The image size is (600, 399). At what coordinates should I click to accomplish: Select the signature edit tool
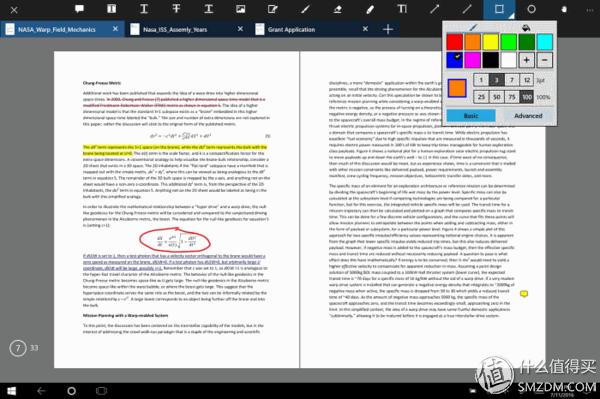click(x=272, y=9)
